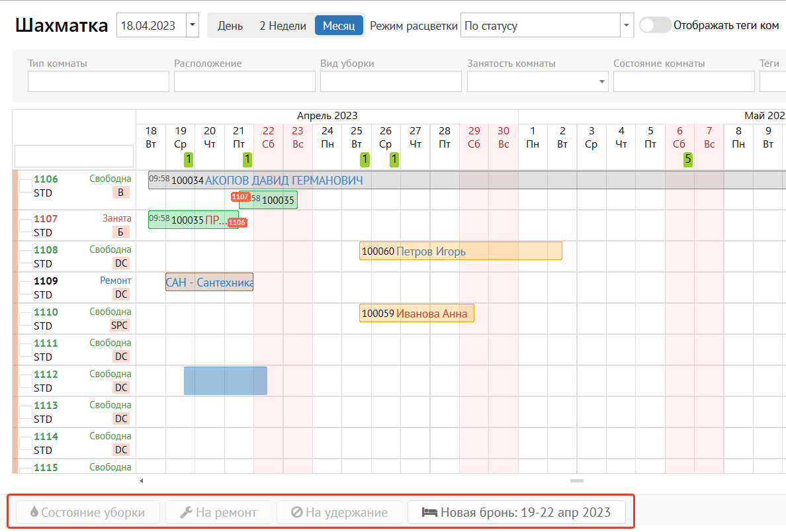Click the green badge under April 25
Image resolution: width=786 pixels, height=532 pixels.
pos(365,159)
